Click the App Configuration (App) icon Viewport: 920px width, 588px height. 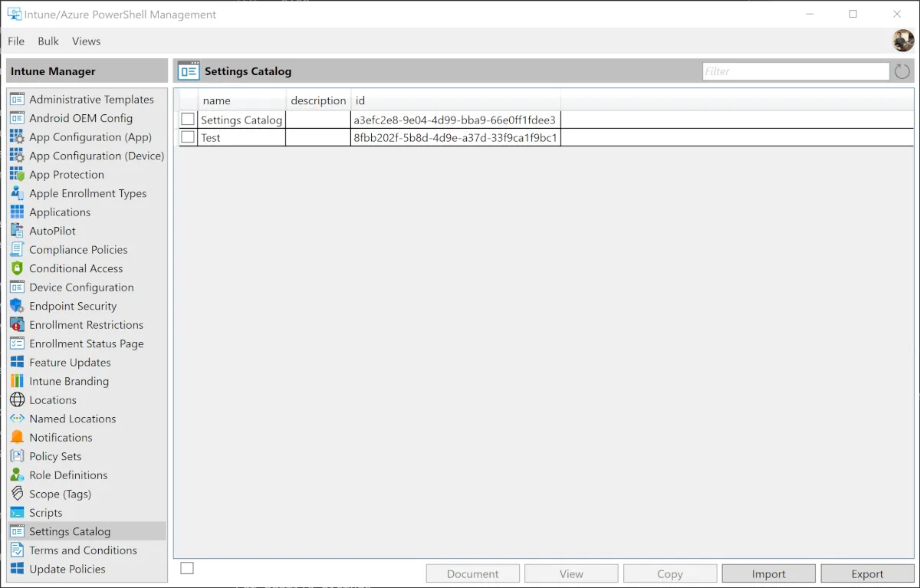(17, 136)
